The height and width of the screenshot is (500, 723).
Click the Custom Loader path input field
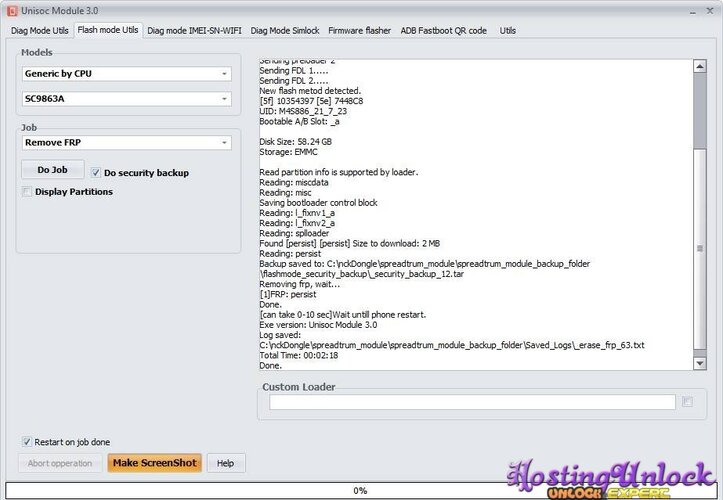pos(473,402)
